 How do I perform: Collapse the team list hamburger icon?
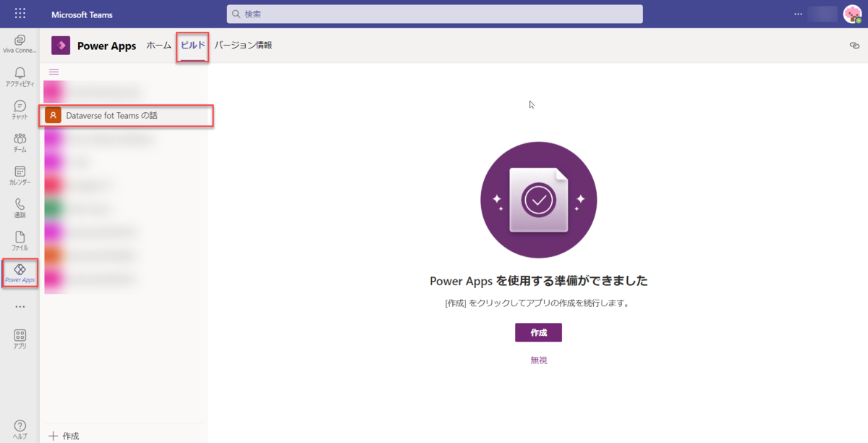pos(54,72)
